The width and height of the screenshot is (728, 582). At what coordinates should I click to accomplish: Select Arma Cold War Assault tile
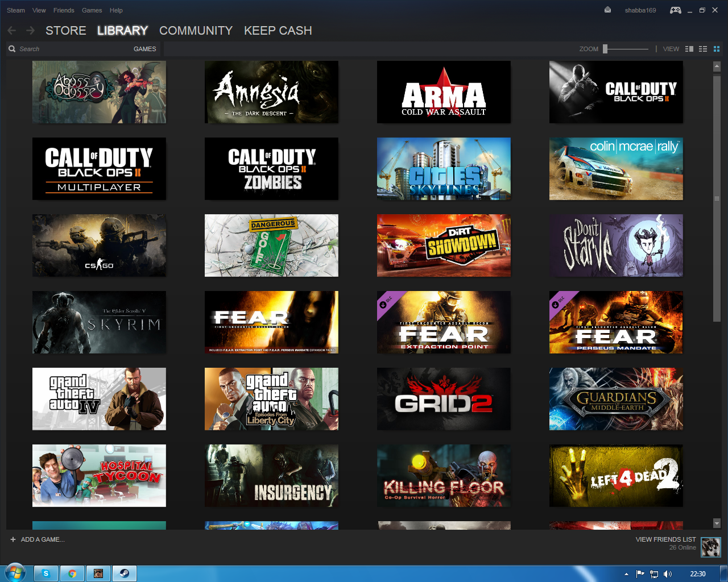tap(444, 92)
